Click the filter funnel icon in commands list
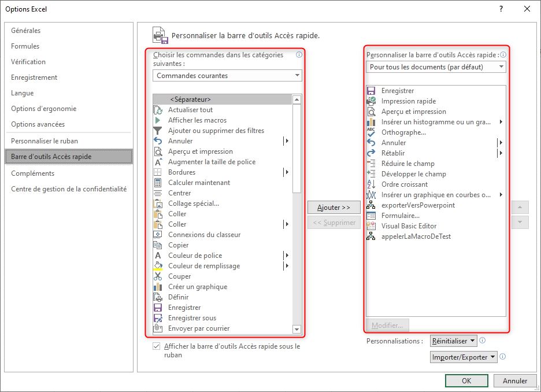 (157, 131)
